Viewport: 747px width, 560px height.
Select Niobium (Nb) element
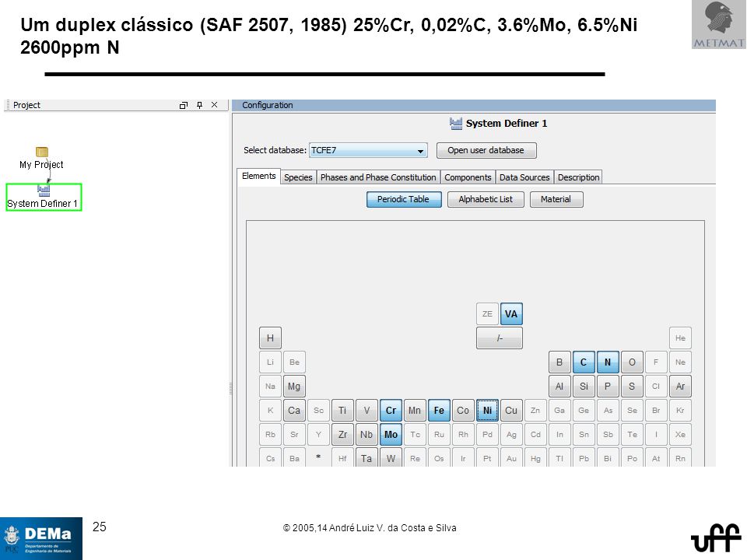[x=366, y=434]
